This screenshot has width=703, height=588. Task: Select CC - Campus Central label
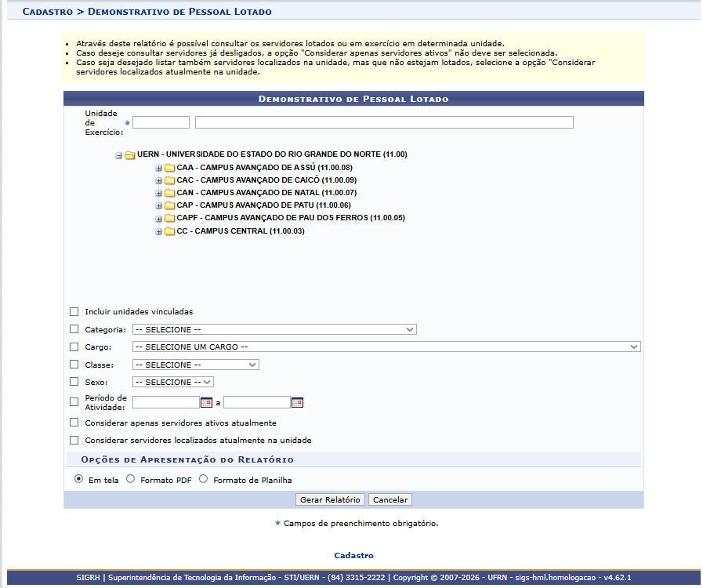[x=241, y=231]
